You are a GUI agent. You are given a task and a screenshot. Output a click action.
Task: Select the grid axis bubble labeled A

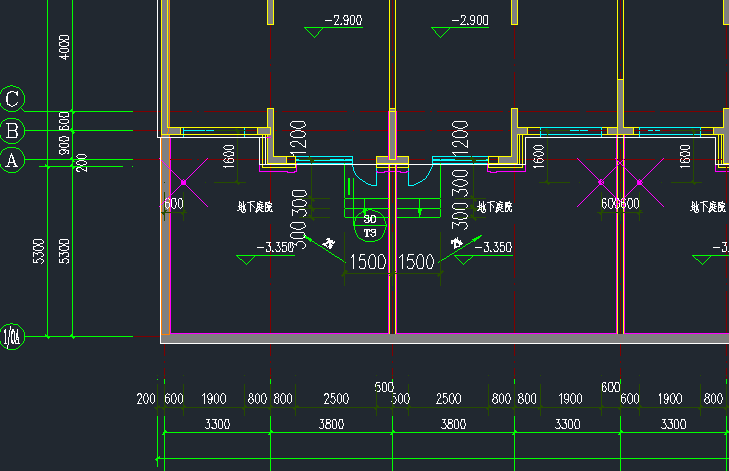click(x=12, y=160)
